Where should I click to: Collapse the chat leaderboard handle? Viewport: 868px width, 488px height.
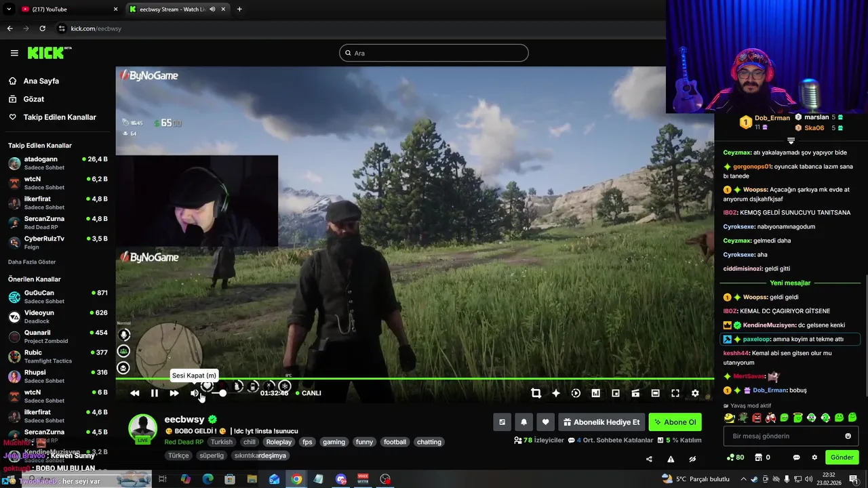(791, 140)
